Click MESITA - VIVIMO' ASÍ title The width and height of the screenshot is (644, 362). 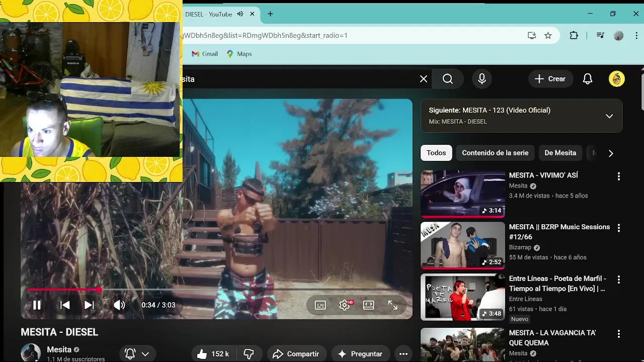coord(543,175)
